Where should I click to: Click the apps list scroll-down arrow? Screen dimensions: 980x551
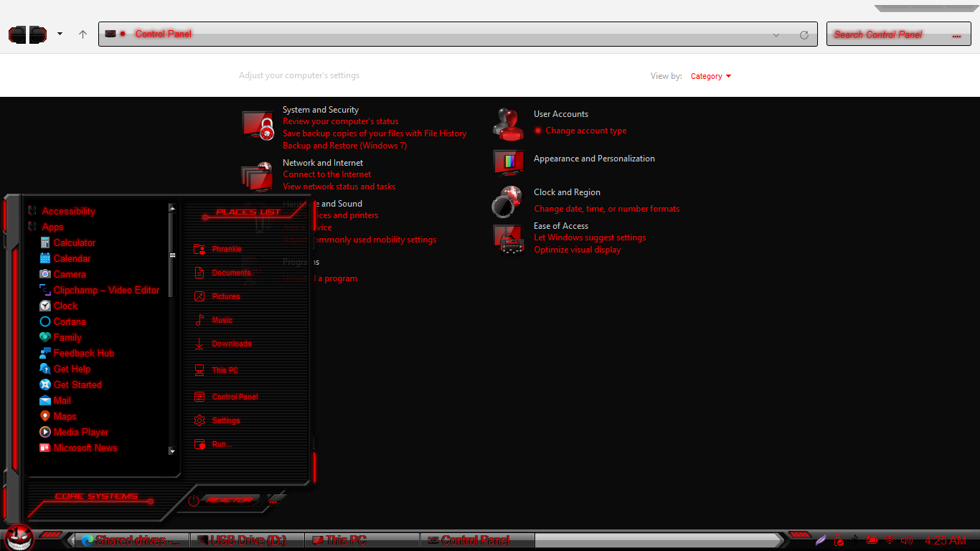[x=172, y=451]
